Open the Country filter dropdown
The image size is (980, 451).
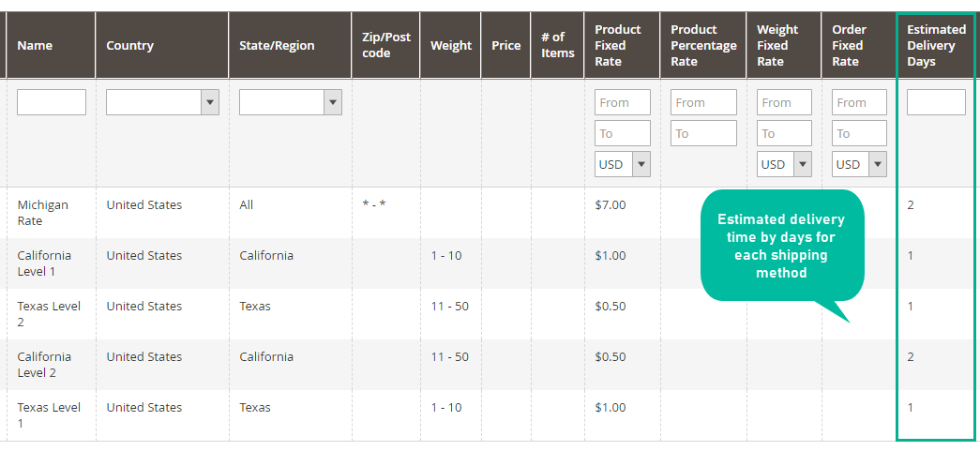(162, 102)
